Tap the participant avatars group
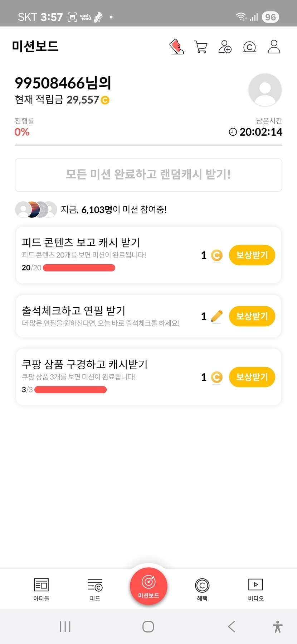 click(x=36, y=210)
